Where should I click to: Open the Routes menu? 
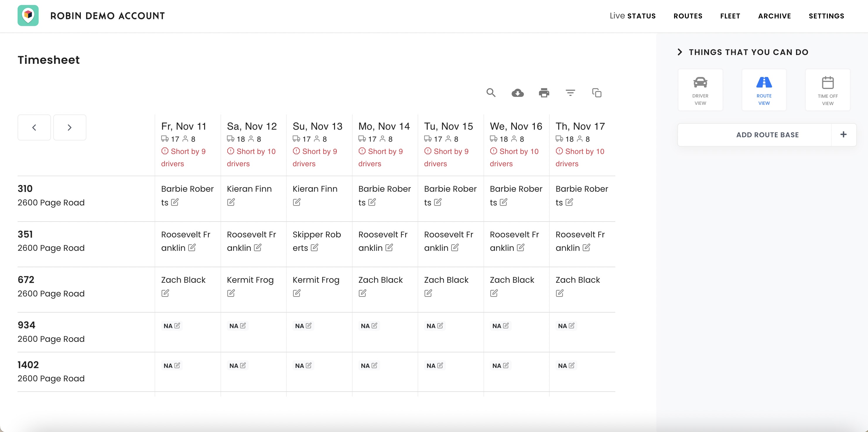(688, 16)
